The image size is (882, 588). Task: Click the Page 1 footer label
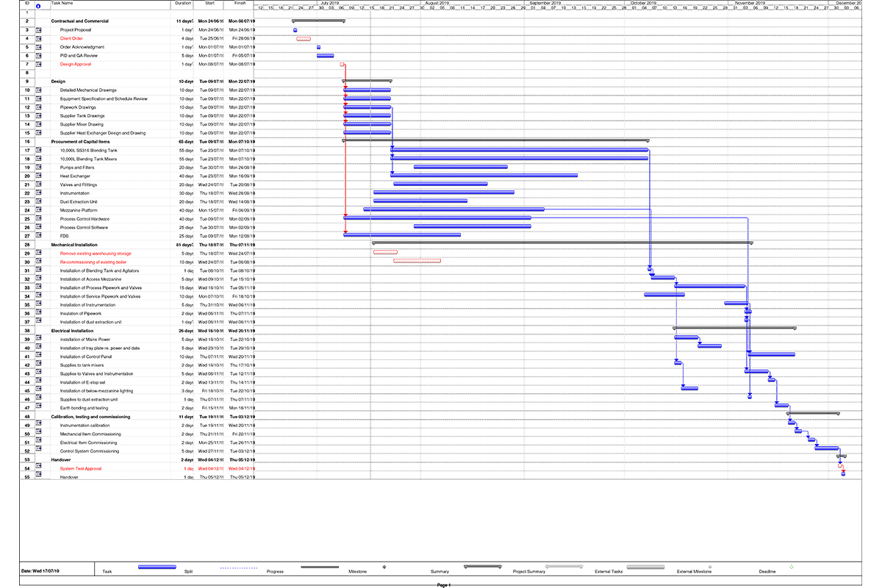[x=443, y=585]
